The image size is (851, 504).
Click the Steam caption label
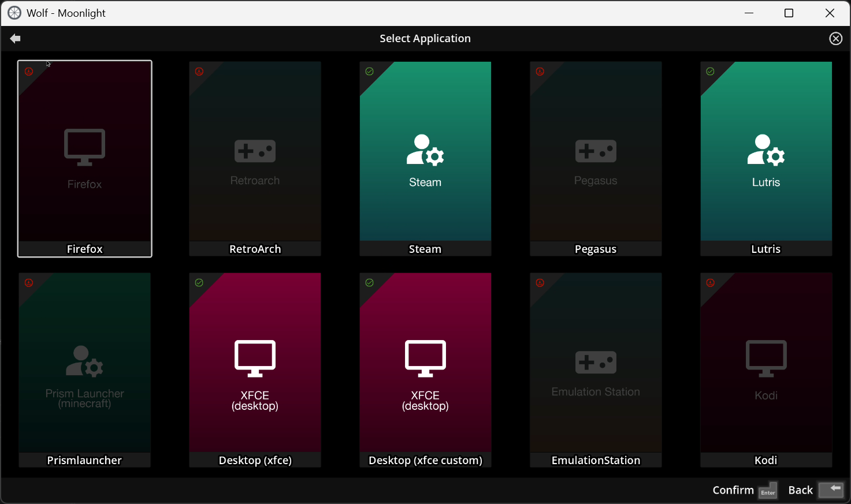tap(425, 249)
